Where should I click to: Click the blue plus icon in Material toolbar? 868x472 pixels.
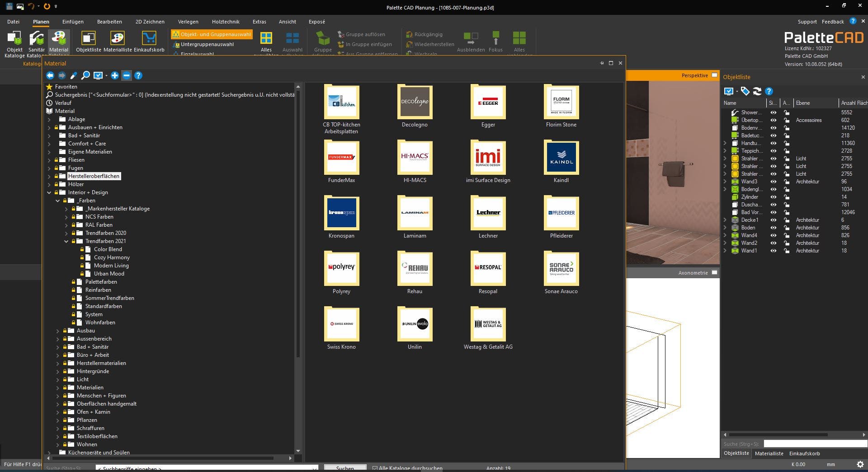(x=115, y=75)
